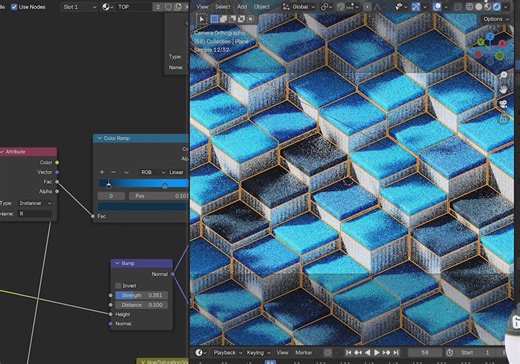Click the Color Ramp stop color swatch
Image resolution: width=520 pixels, height=364 pixels.
(143, 206)
